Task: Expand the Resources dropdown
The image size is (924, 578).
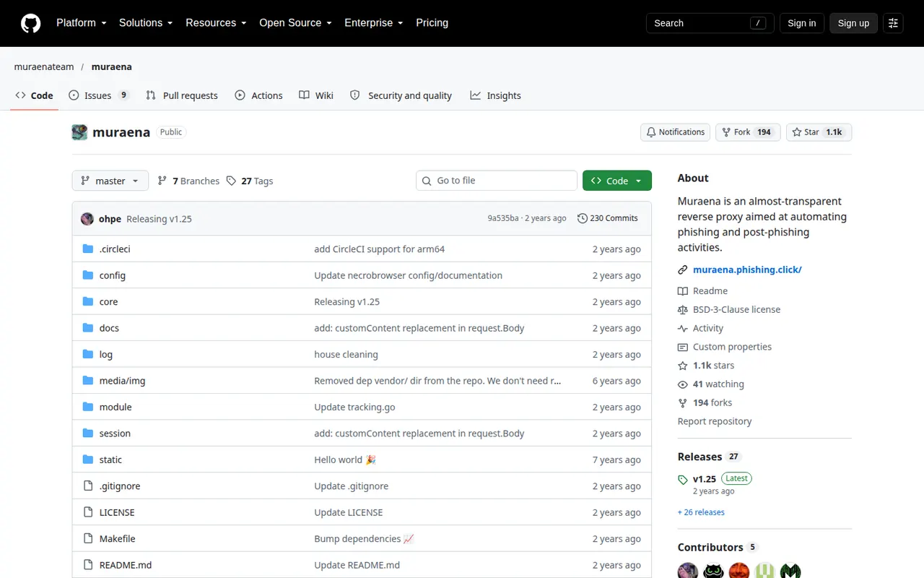Action: (x=216, y=23)
